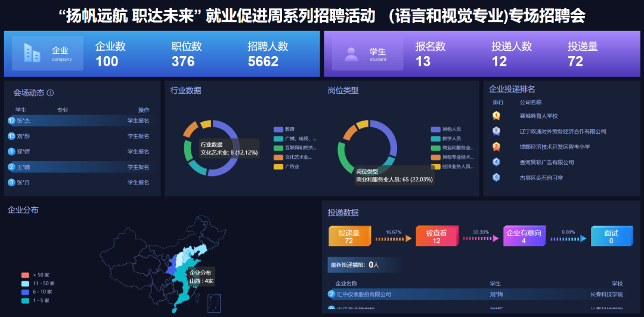Toggle 教育 legend in industry chart
This screenshot has height=317, width=644.
(x=284, y=130)
